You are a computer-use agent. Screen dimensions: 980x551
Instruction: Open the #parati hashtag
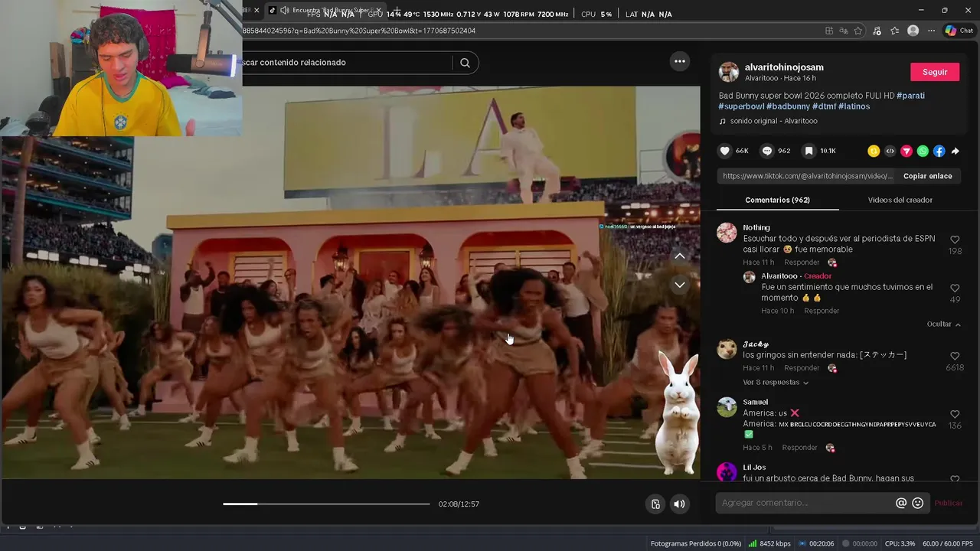tap(910, 96)
